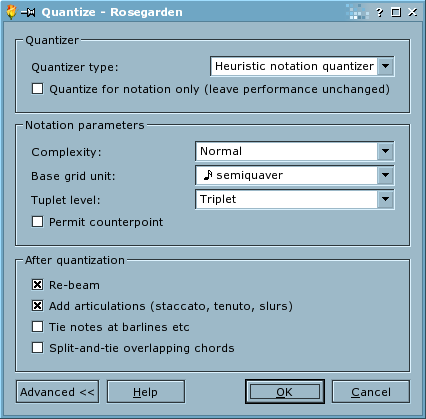The image size is (426, 419).
Task: Disable Add articulations checkbox
Action: (x=37, y=306)
